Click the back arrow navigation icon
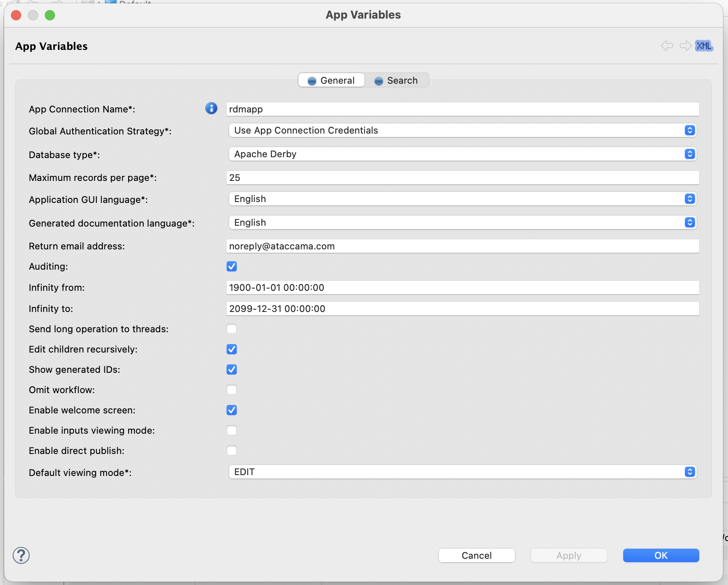This screenshot has height=585, width=728. pyautogui.click(x=667, y=46)
